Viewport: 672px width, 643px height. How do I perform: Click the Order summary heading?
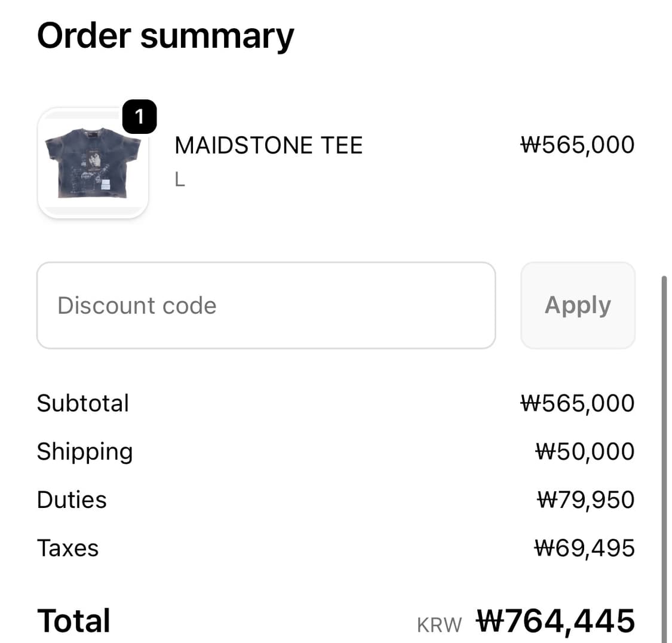point(165,36)
